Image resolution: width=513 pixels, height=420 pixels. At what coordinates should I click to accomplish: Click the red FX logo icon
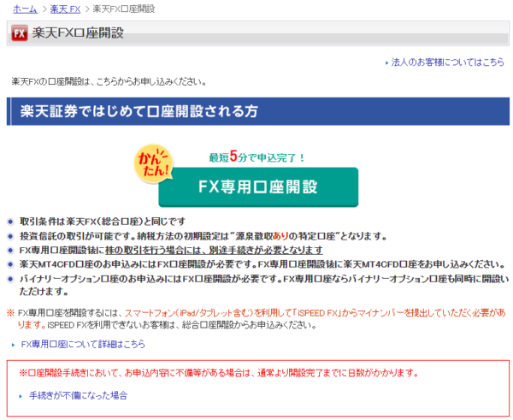pos(20,33)
